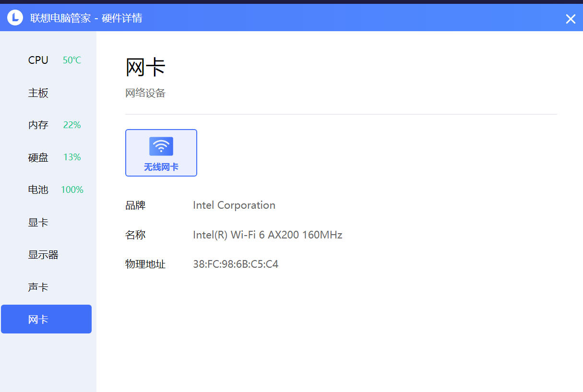Image resolution: width=583 pixels, height=392 pixels.
Task: Click the brand value Intel Corporation
Action: (x=234, y=205)
